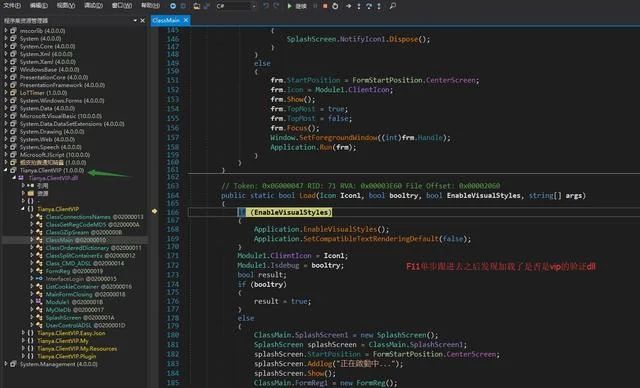
Task: Switch to the ClassMain tab
Action: [166, 20]
